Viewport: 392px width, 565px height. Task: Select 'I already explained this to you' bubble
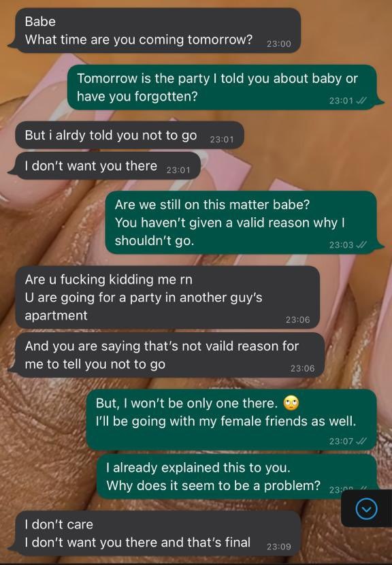238,477
